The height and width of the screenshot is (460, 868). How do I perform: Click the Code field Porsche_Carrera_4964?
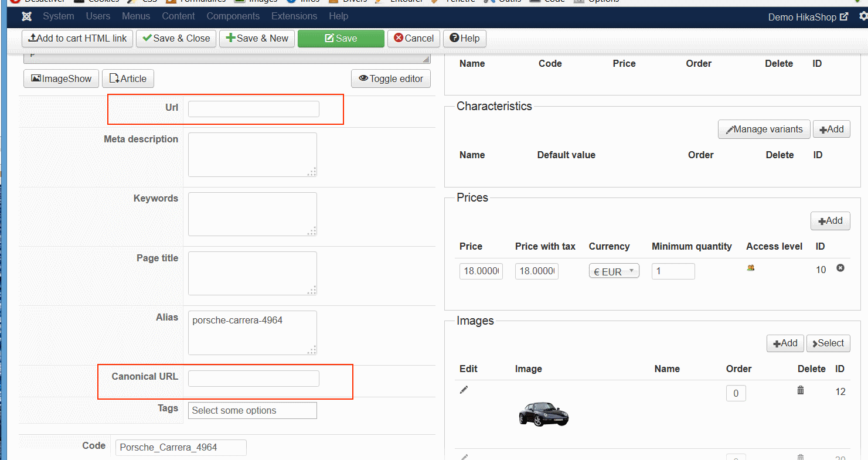pyautogui.click(x=181, y=447)
